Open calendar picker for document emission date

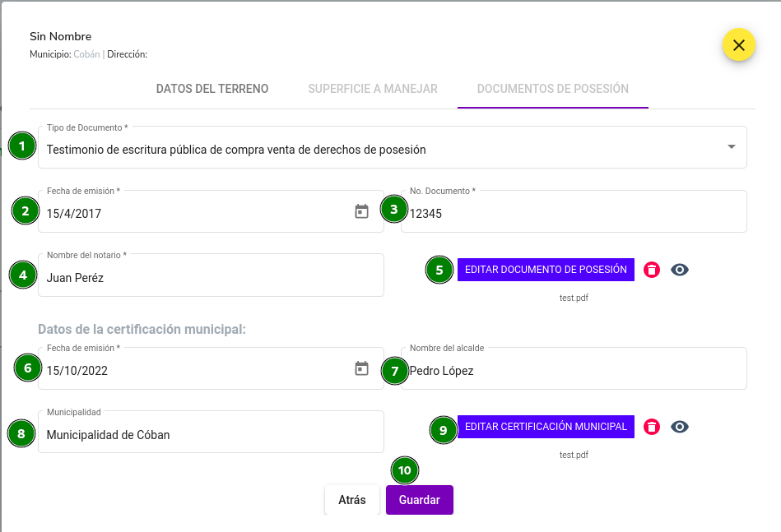pyautogui.click(x=361, y=211)
